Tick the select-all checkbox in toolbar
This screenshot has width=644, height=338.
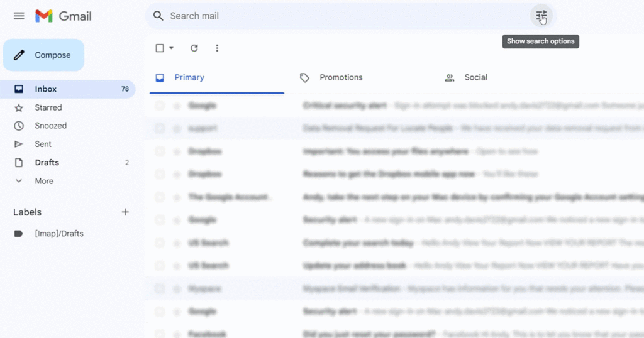point(160,48)
